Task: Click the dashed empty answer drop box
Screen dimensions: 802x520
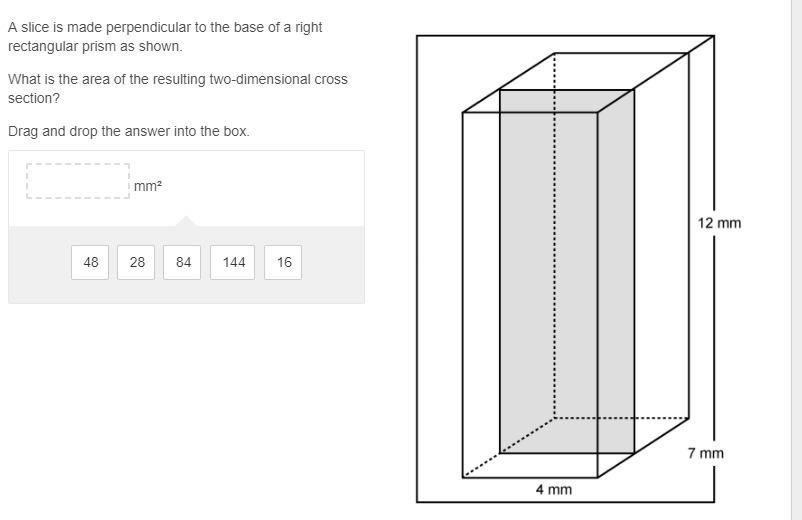Action: (x=78, y=181)
